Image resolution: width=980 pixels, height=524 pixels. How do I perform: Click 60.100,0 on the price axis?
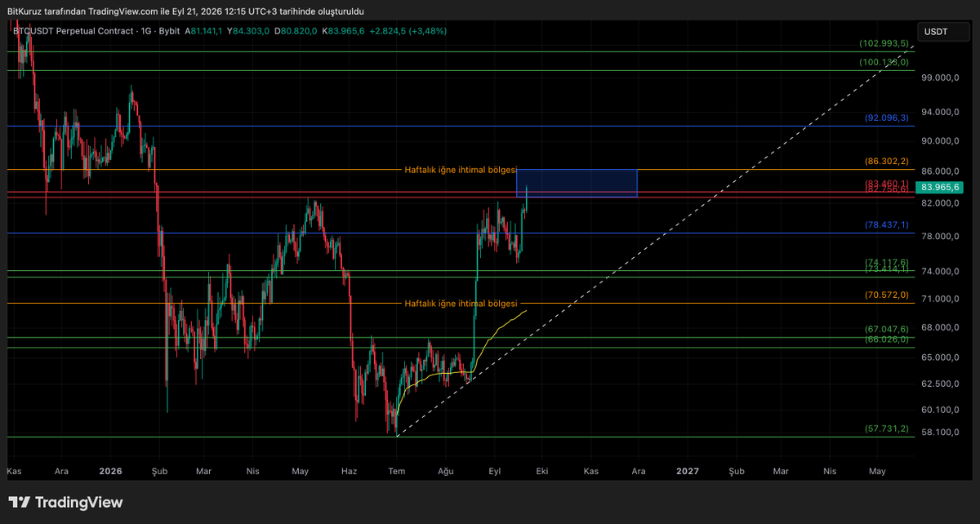click(938, 409)
